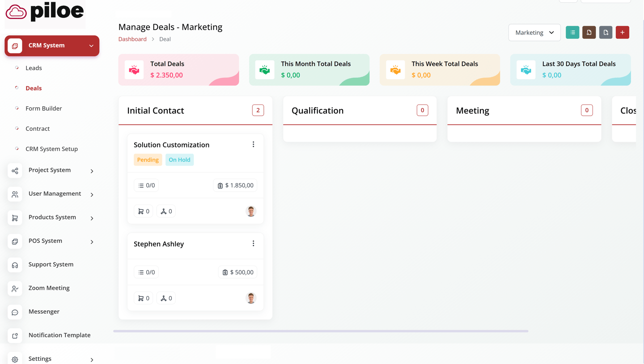
Task: Open Leads in the sidebar
Action: pyautogui.click(x=34, y=68)
